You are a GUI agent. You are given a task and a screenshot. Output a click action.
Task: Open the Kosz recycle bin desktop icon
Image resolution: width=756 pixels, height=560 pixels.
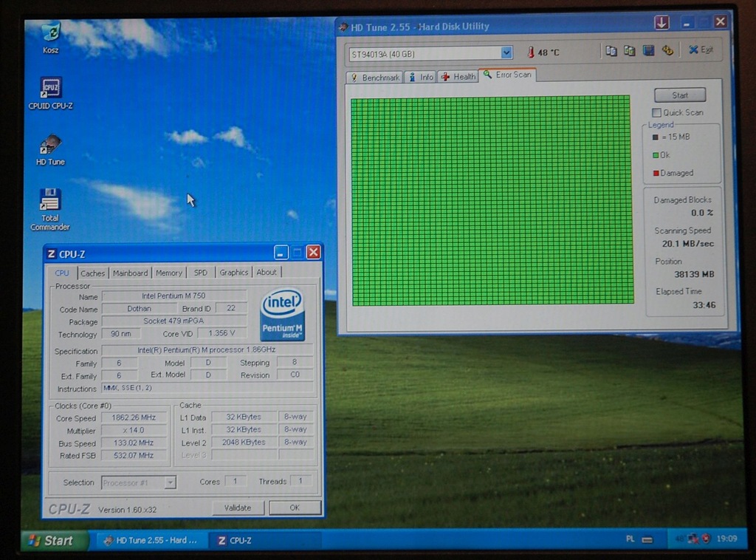[50, 38]
